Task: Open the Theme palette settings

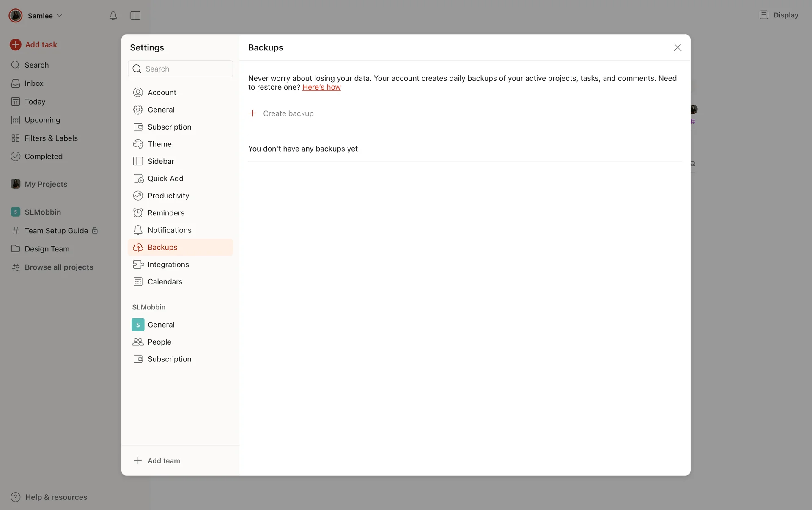Action: (159, 144)
